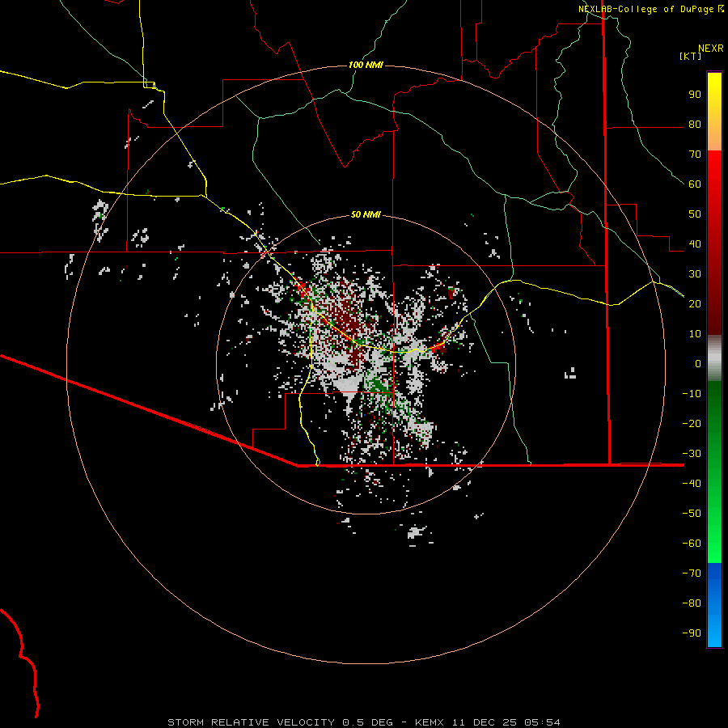Viewport: 728px width, 728px height.
Task: Click the positive 30 scale value
Action: coord(695,274)
